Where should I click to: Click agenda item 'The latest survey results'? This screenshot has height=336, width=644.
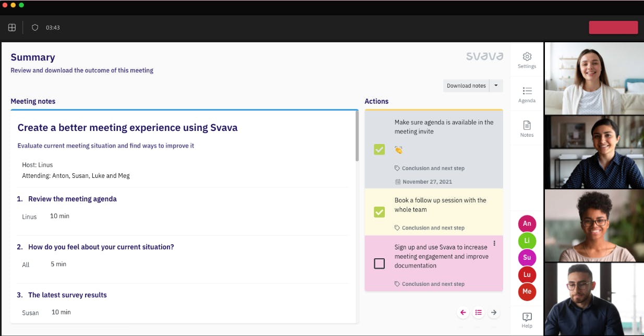pos(67,295)
